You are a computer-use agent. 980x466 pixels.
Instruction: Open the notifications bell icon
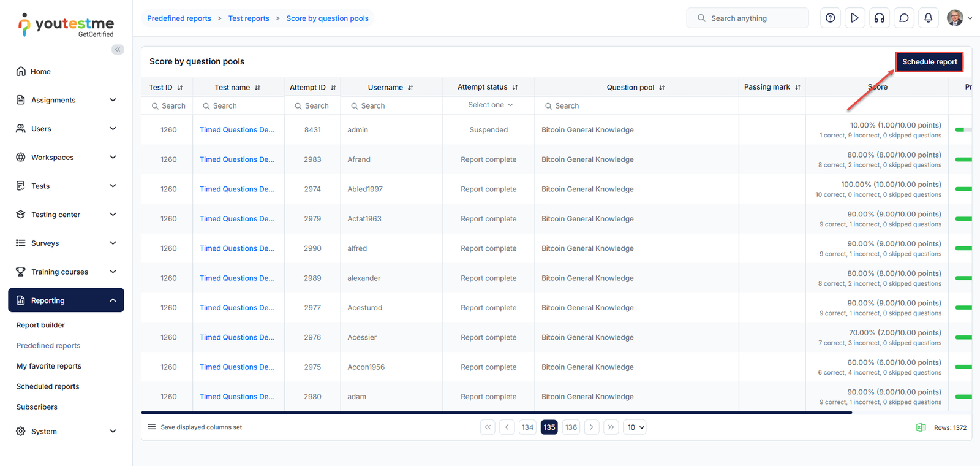click(928, 18)
